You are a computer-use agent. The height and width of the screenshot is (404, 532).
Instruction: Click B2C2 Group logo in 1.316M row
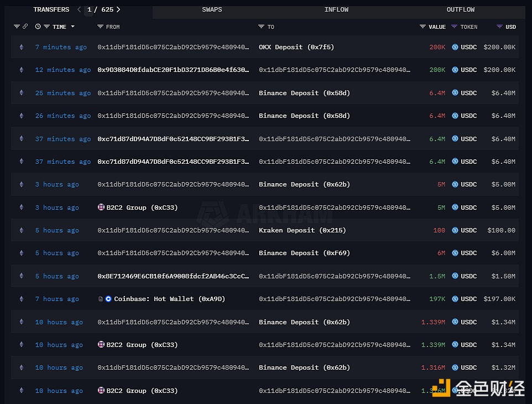coord(101,390)
